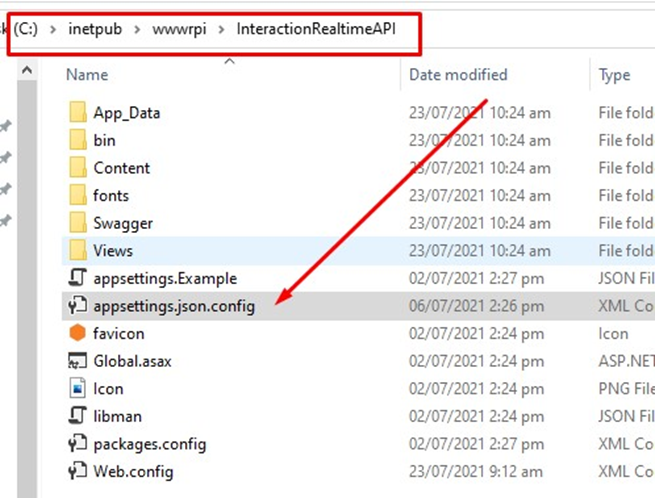Select the appsettings.json.config file
Viewport: 655px width, 498px height.
(174, 306)
